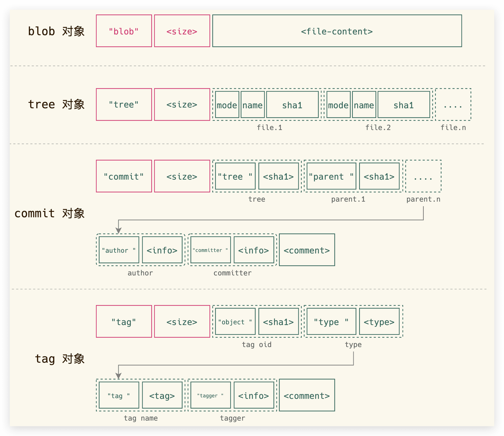Image resolution: width=504 pixels, height=436 pixels.
Task: Select the "object " box
Action: tap(235, 322)
